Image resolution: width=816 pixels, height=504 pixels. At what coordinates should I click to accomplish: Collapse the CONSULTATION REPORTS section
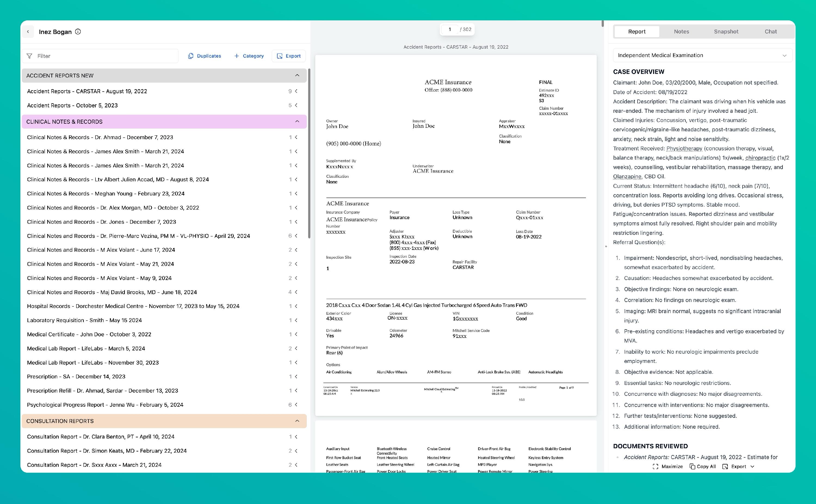[297, 421]
